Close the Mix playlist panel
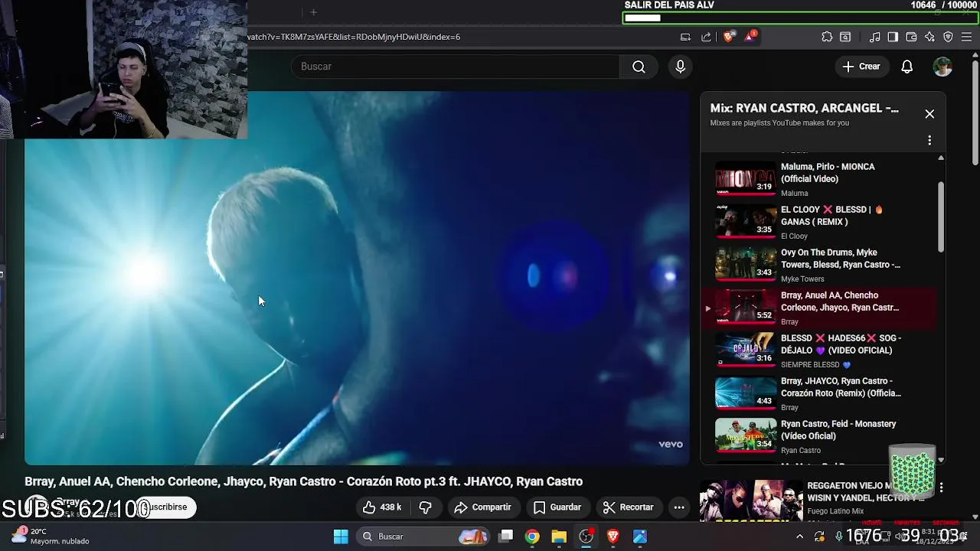The image size is (980, 551). (x=929, y=114)
